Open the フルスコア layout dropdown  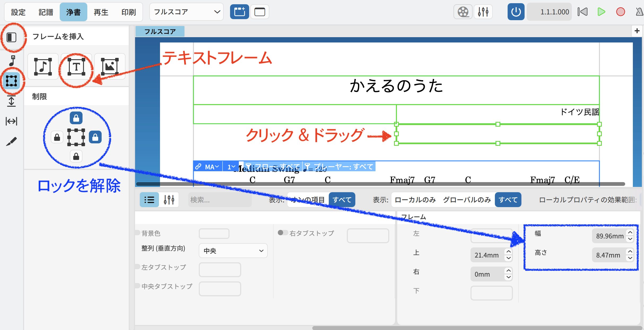(x=186, y=12)
